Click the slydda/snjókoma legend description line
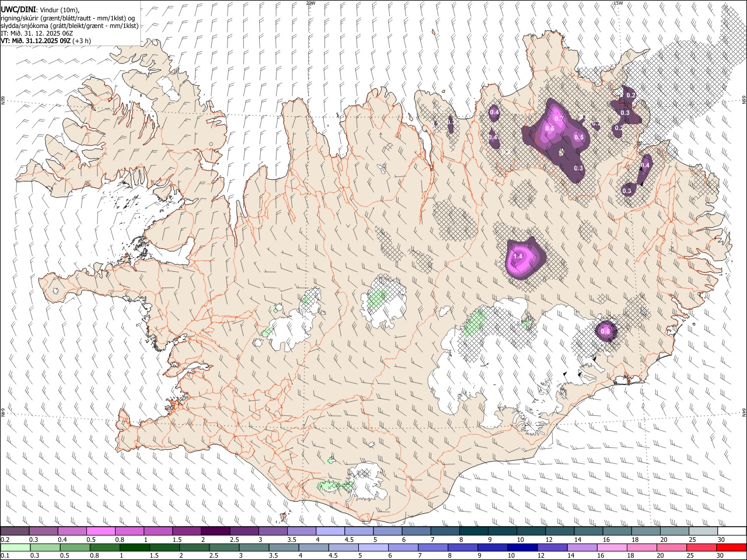Screen dimensions: 747x560 point(70,26)
